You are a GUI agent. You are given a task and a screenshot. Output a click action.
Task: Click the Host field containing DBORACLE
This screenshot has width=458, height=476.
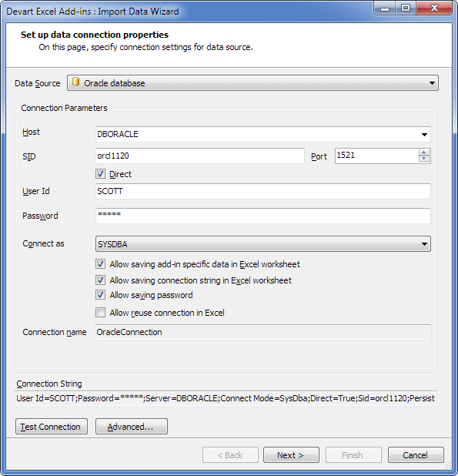coord(263,135)
